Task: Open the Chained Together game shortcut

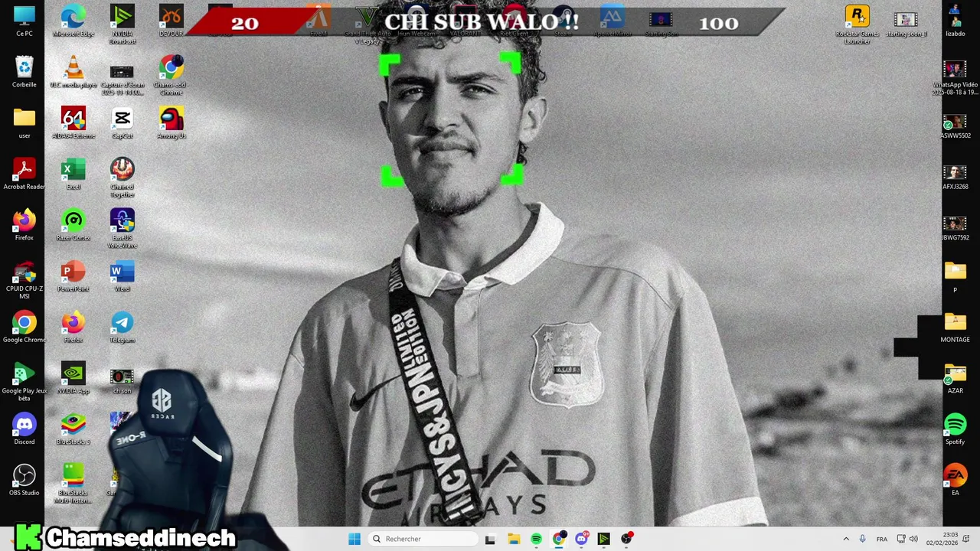Action: 122,177
